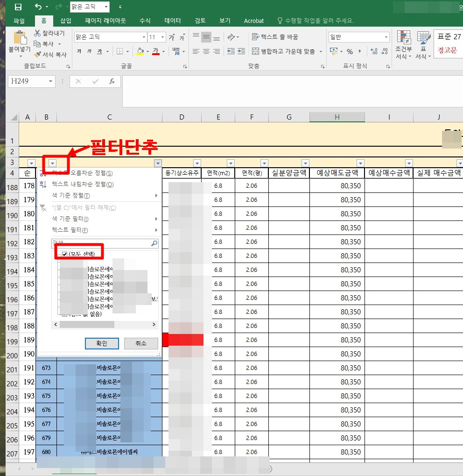
Task: Open filter dropdown arrow for column H
Action: tap(360, 163)
